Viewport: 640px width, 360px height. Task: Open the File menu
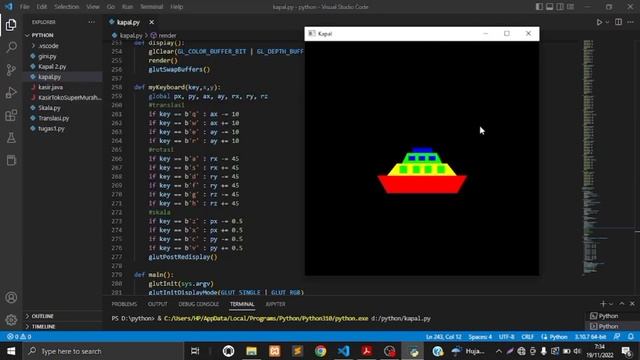24,7
